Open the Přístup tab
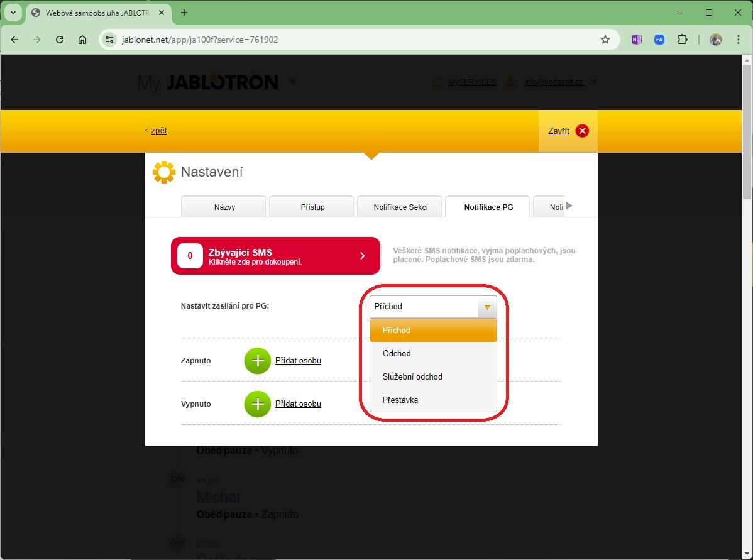753x560 pixels. (x=312, y=207)
